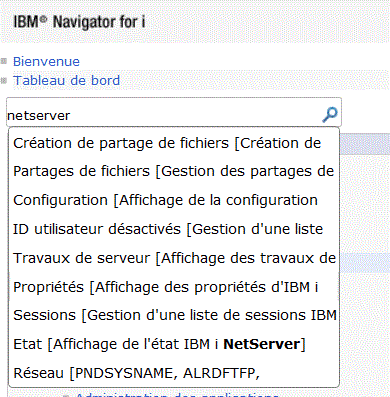The width and height of the screenshot is (390, 397).
Task: Click the bold NetServer keyword in Etat entry
Action: click(262, 344)
